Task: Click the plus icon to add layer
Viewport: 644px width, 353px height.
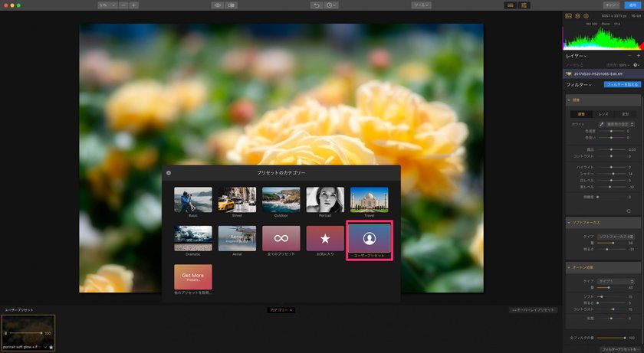Action: [638, 55]
